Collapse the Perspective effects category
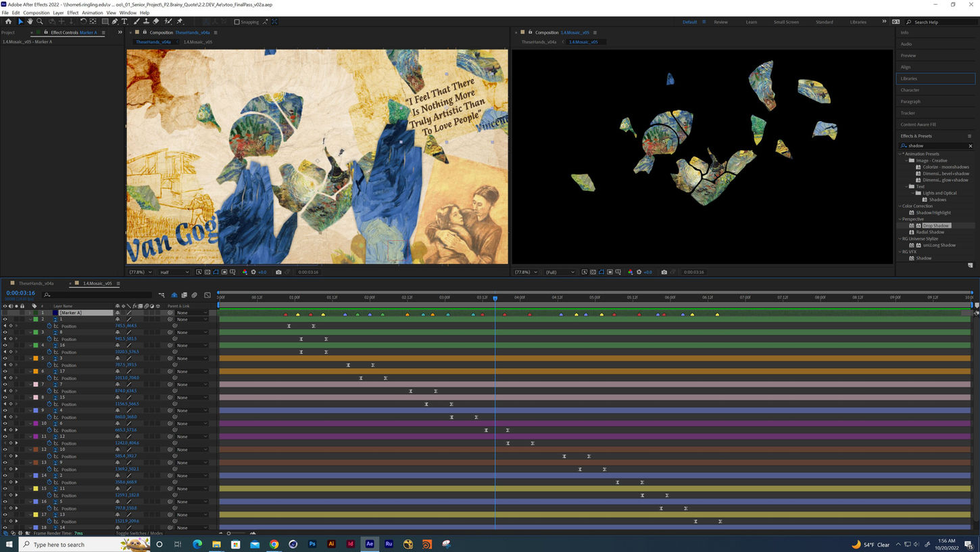The width and height of the screenshot is (980, 552). 900,219
